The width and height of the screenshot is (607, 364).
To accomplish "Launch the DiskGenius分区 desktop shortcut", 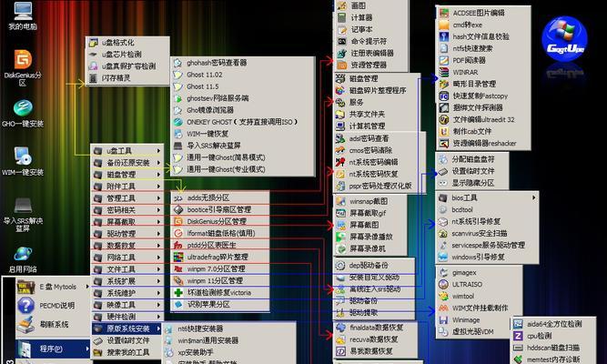I will tap(23, 67).
